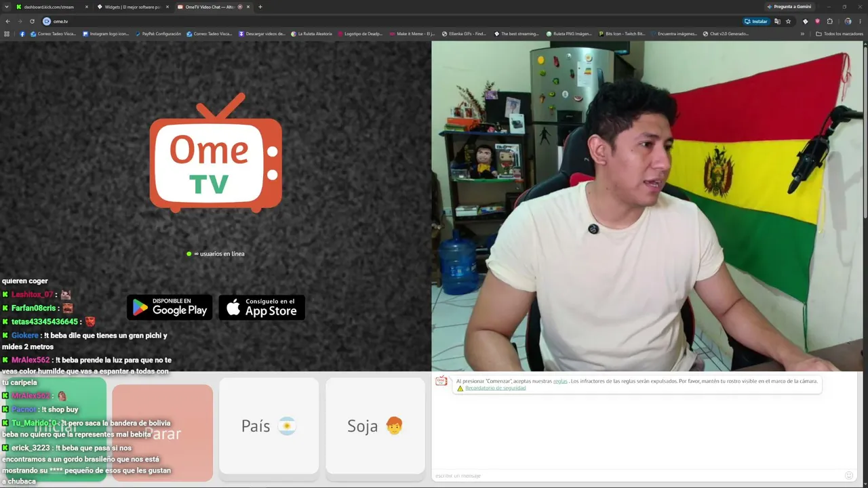The height and width of the screenshot is (488, 868).
Task: Click the red Parar button
Action: coord(163,432)
